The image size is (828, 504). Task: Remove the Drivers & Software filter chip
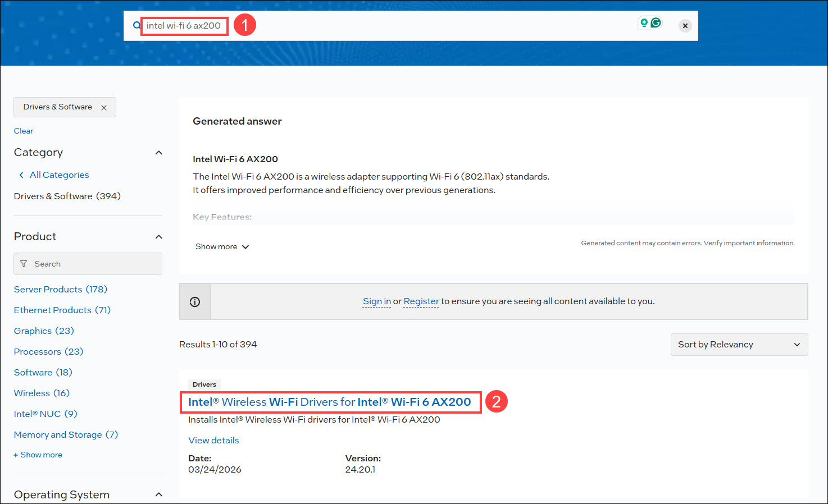click(104, 108)
